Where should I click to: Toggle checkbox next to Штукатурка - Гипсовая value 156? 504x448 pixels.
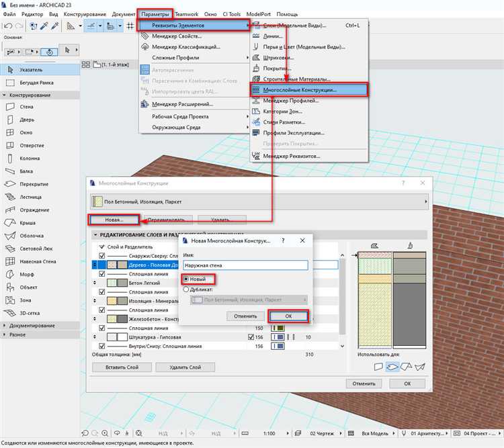(x=251, y=337)
